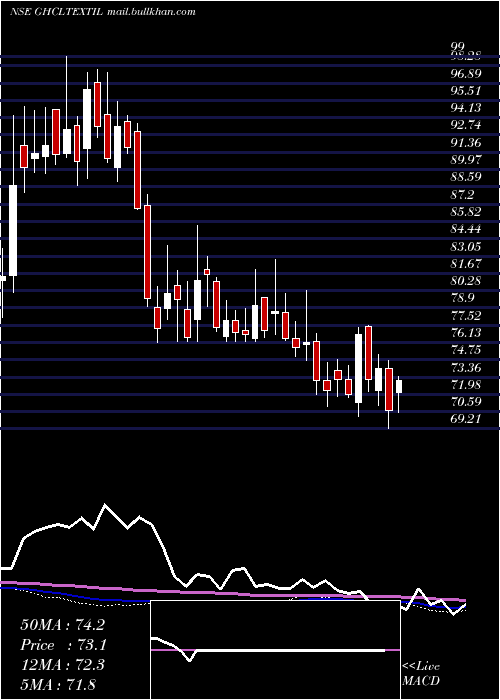This screenshot has width=500, height=700.
Task: Click the 84.44 price axis label
Action: click(x=467, y=229)
